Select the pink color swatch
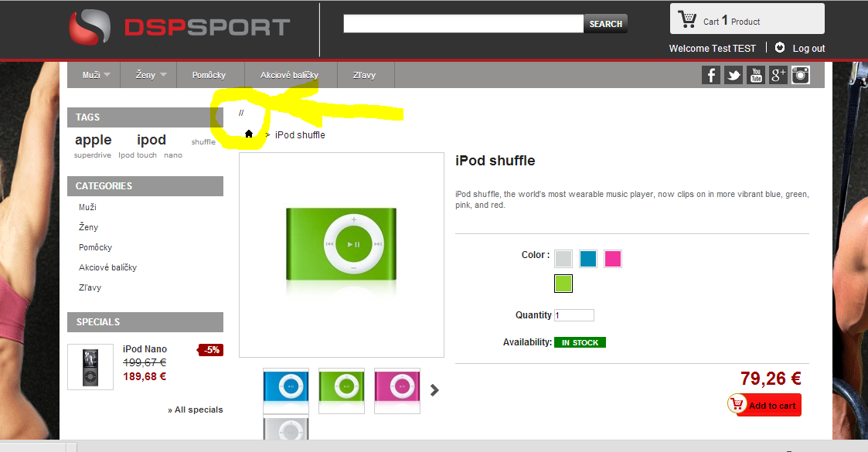Viewport: 868px width, 452px height. click(x=613, y=258)
